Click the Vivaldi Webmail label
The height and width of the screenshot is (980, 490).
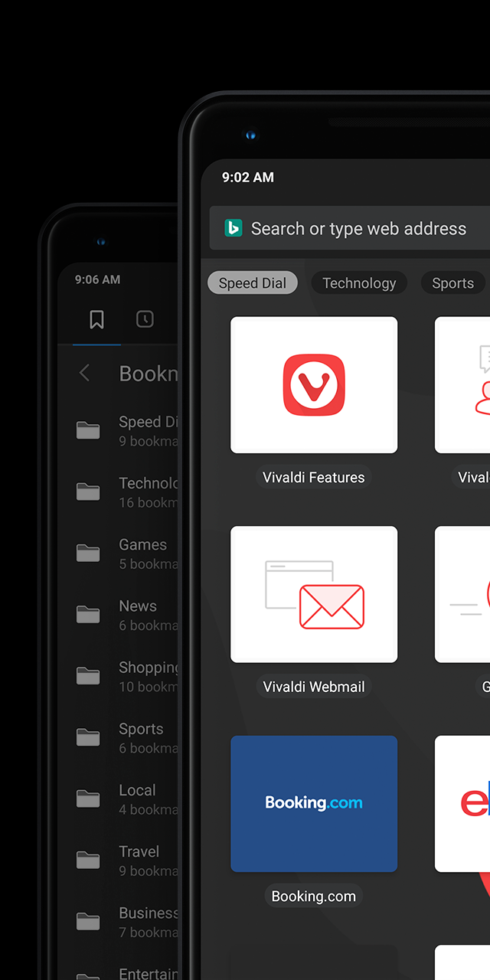pyautogui.click(x=314, y=687)
